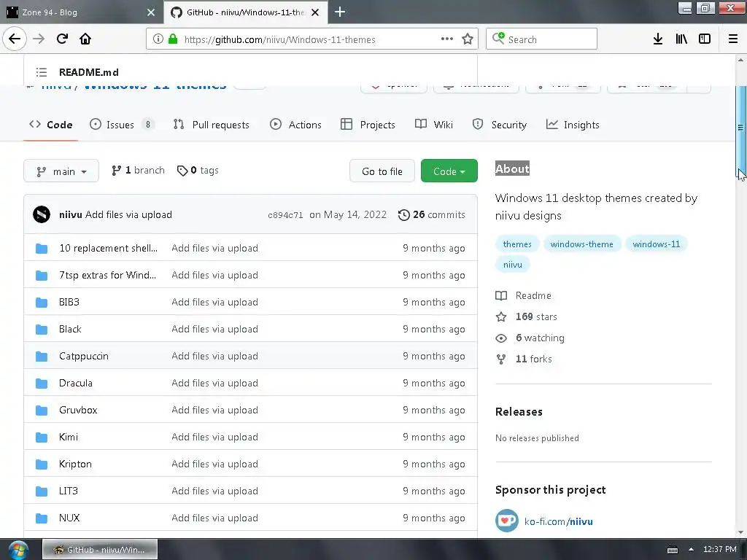
Task: View the 1 branch link
Action: [x=138, y=171]
